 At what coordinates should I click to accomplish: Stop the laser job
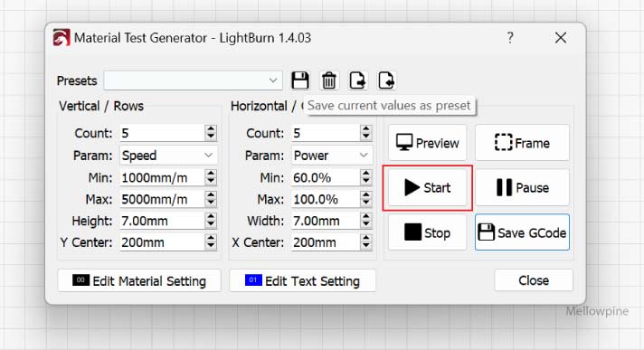427,232
